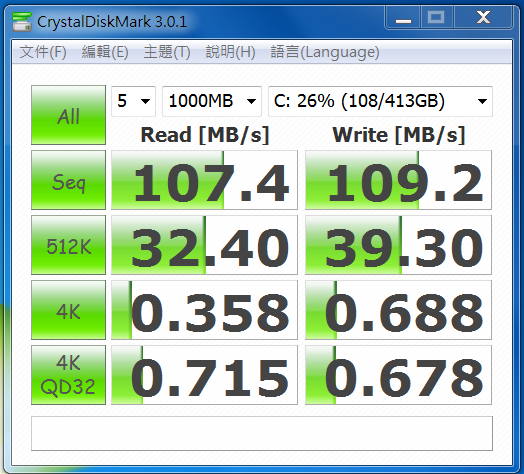
Task: Open the 語言(Language) menu
Action: pos(325,52)
